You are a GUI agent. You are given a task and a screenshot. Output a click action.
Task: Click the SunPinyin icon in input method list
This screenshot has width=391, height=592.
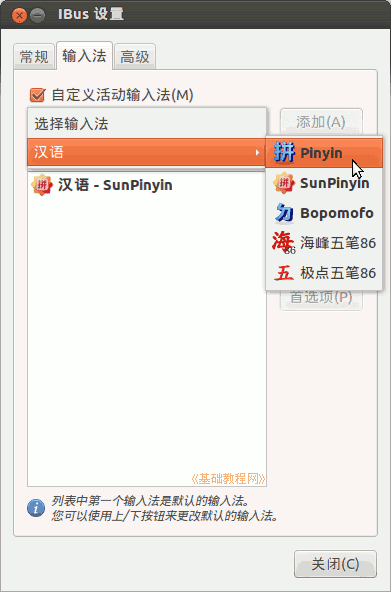(x=42, y=185)
